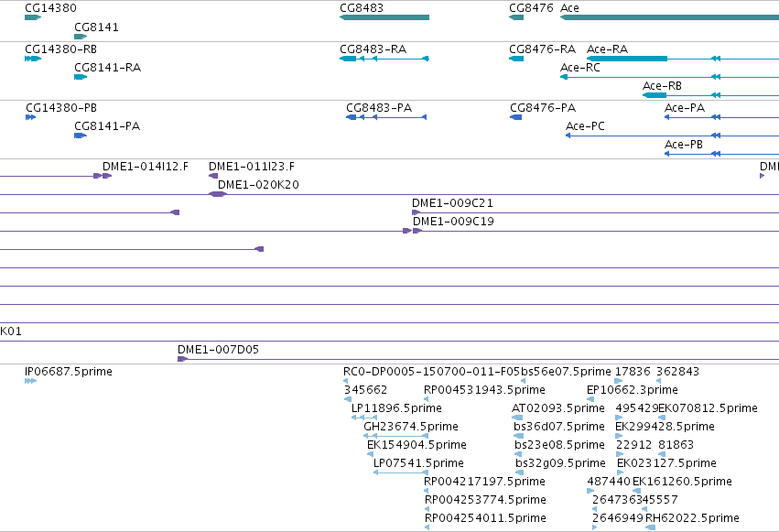This screenshot has width=779, height=532.
Task: Select the LP07541.5prime EST feature line
Action: pyautogui.click(x=401, y=472)
